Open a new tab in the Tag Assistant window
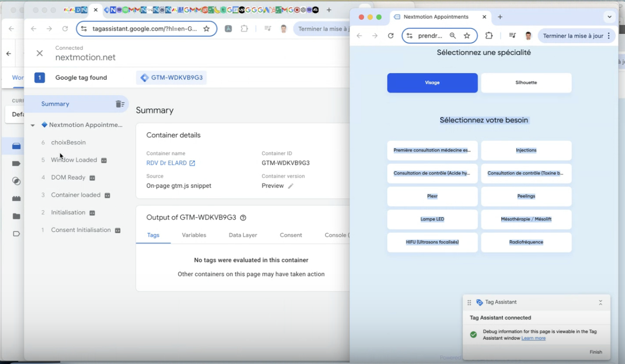Screen dimensions: 625x364 [329, 10]
